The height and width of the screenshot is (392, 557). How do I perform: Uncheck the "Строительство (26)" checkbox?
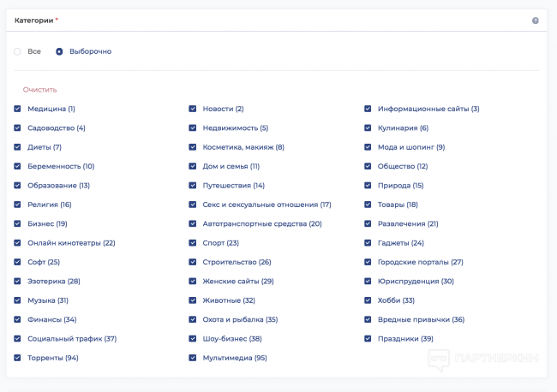click(x=193, y=262)
